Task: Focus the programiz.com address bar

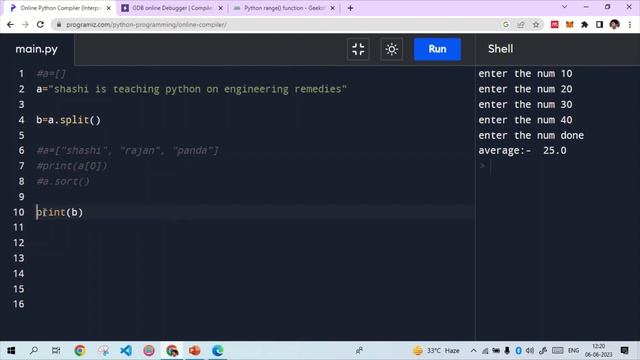Action: tap(278, 24)
